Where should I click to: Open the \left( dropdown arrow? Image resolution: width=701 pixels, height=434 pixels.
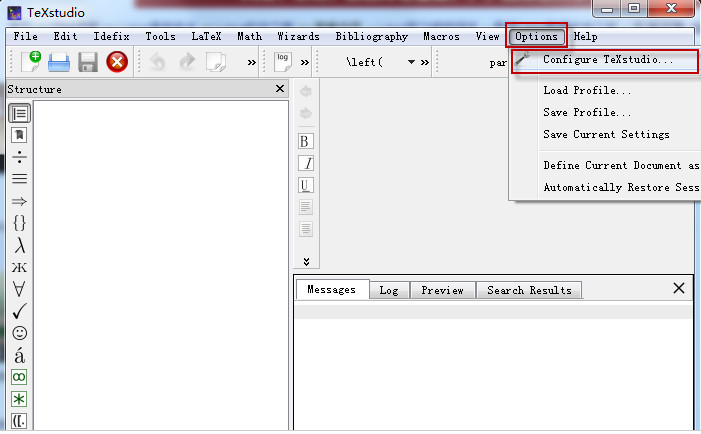(x=411, y=62)
